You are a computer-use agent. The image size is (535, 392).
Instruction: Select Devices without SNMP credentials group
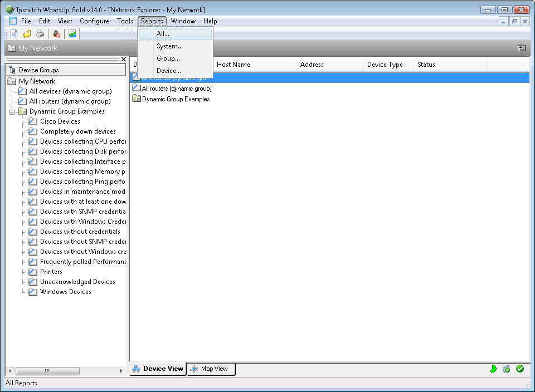pos(83,242)
